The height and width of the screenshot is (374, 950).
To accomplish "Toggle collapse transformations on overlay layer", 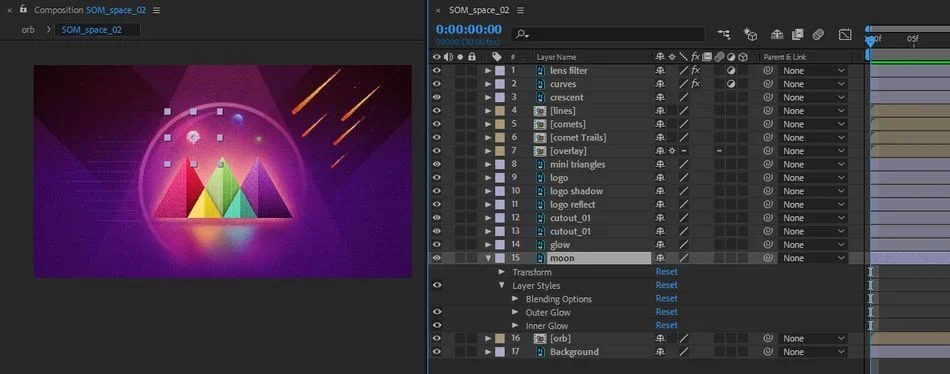I will [672, 151].
